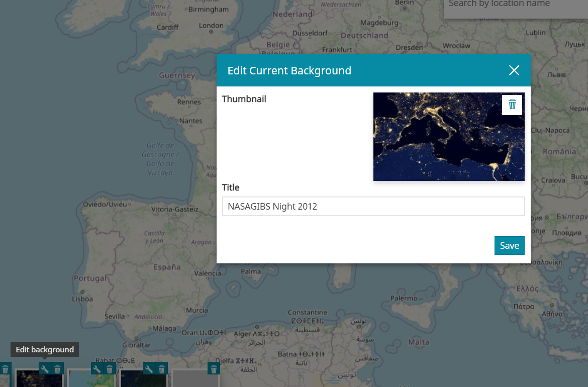Select the night lights background thumbnail
This screenshot has width=588, height=387.
pyautogui.click(x=39, y=380)
